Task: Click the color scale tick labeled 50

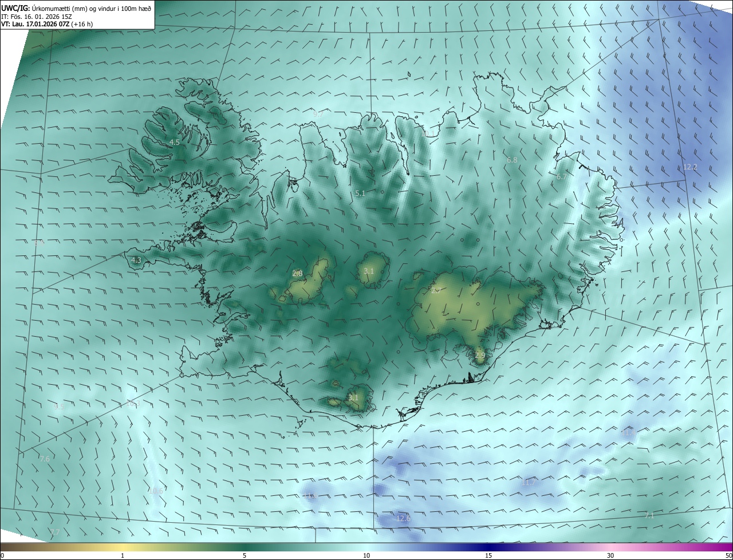Action: coord(728,555)
